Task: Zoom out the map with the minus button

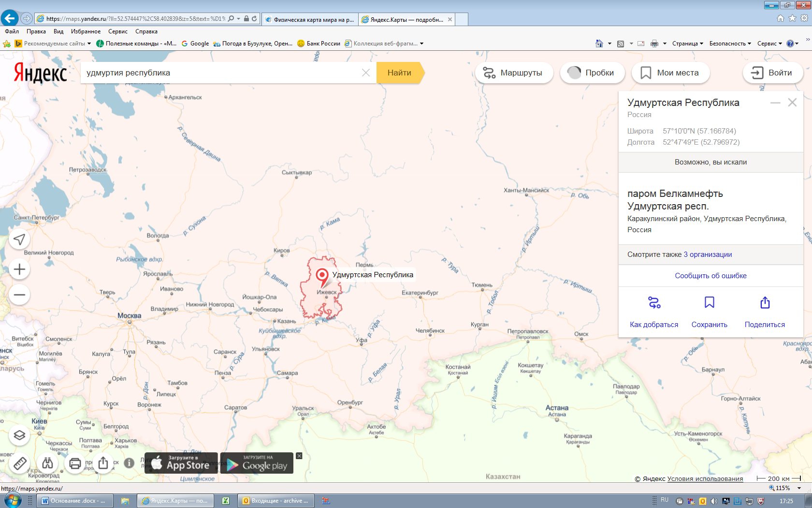Action: (19, 294)
